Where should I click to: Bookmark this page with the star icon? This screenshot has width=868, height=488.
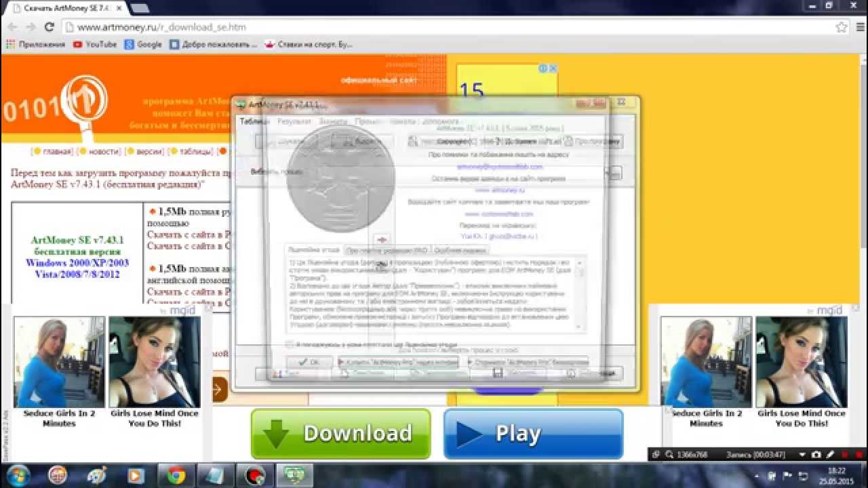point(842,27)
